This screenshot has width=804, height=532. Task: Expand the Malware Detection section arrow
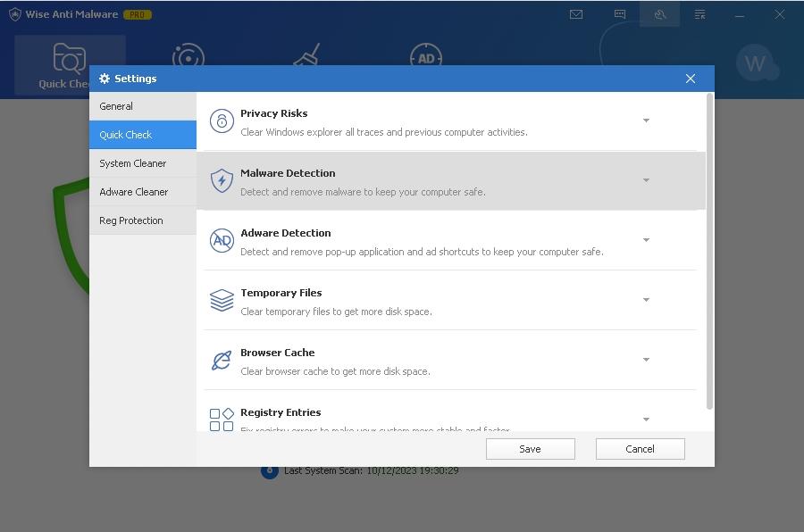click(646, 180)
